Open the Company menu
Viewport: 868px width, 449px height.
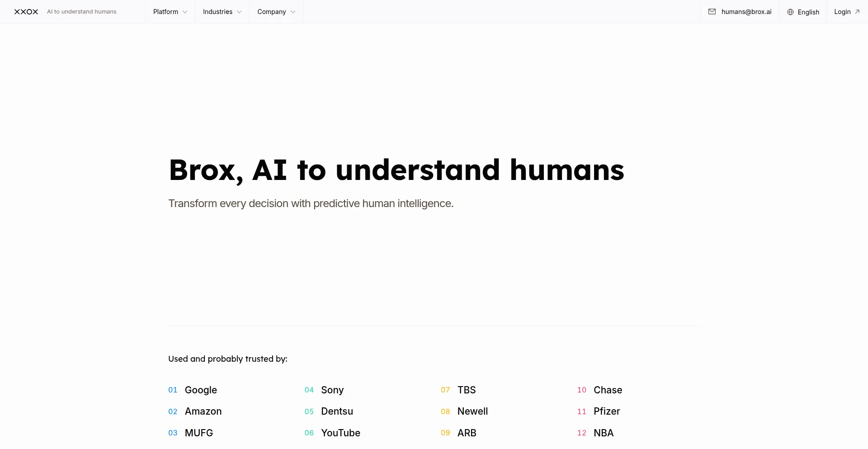(276, 12)
